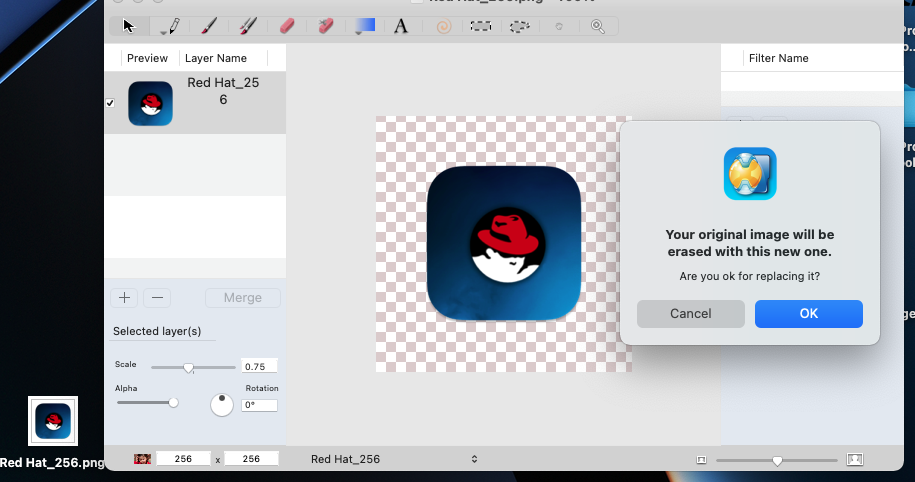Toggle visibility checkbox of Red Hat_256 layer
The image size is (915, 482).
tap(110, 103)
